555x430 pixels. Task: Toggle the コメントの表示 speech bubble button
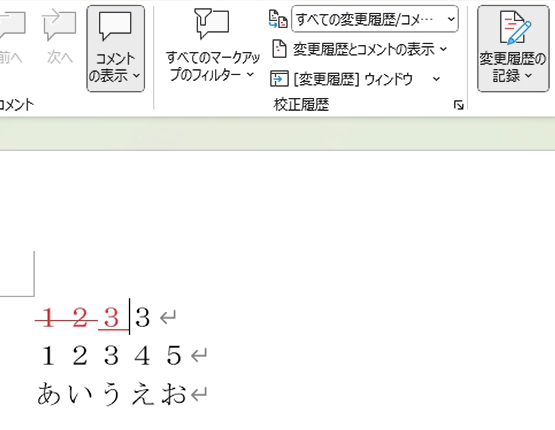click(x=115, y=27)
